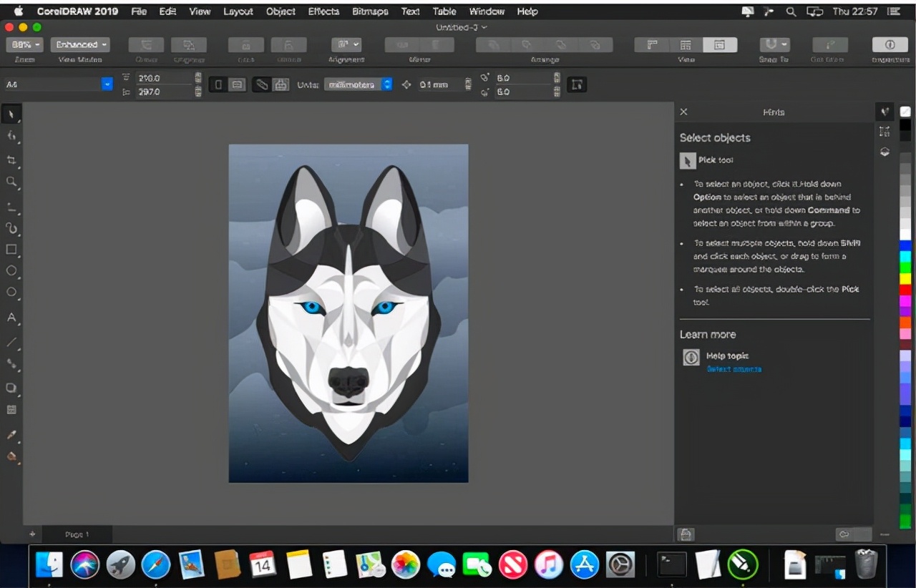The height and width of the screenshot is (588, 916).
Task: Pick the red swatch in color palette
Action: pos(905,289)
